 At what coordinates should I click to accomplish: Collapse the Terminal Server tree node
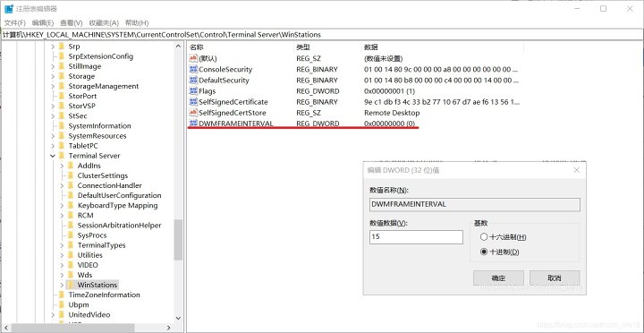(53, 156)
